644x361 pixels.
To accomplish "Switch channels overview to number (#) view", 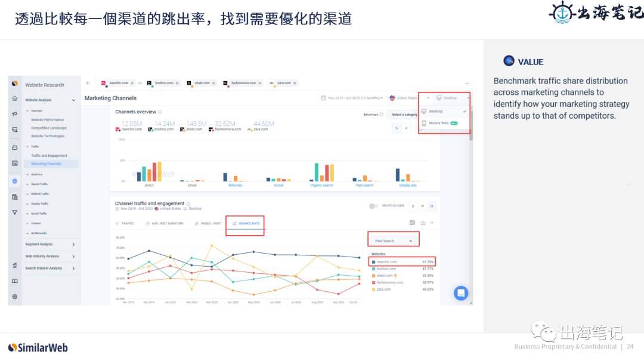I will point(406,128).
